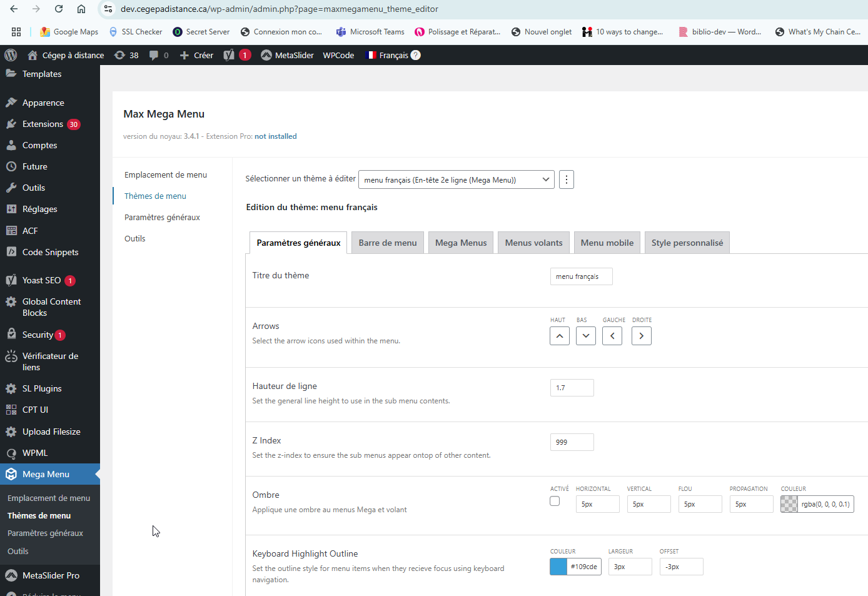The image size is (868, 596).
Task: Click the Yoast icon in admin bar
Action: point(230,55)
